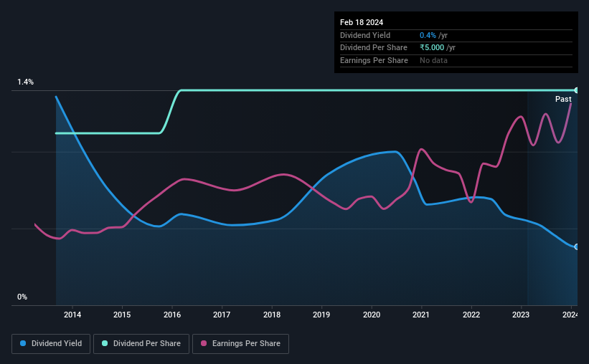Click the 2018 x-axis label
Viewport: 589px width, 364px height.
click(272, 315)
